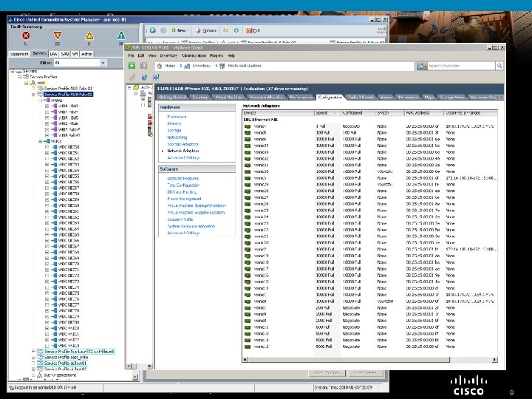Click the vSphere grey forward navigation arrow

coord(144,66)
